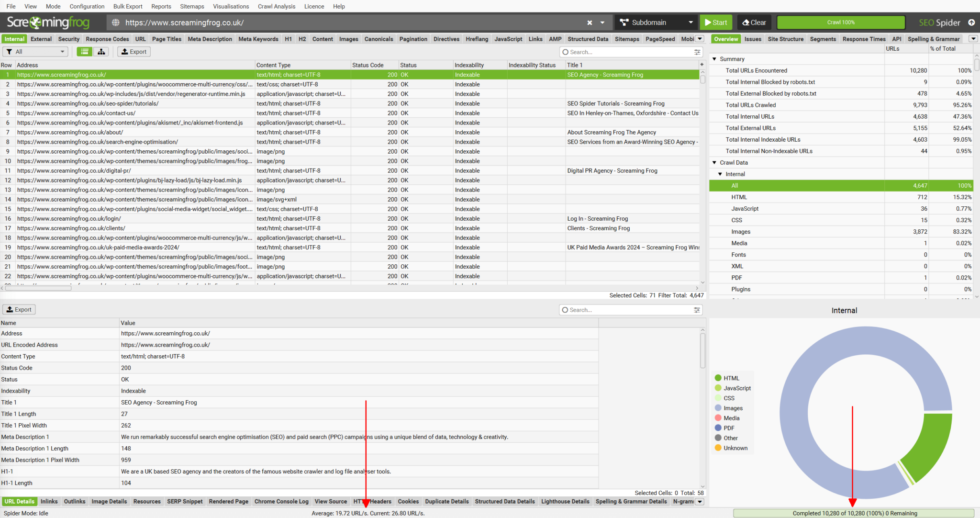Viewport: 980px width, 518px height.
Task: Click the Clear button to reset the crawl
Action: 754,22
